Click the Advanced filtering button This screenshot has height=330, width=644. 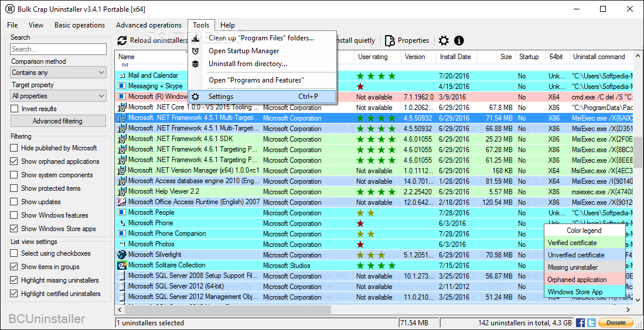57,121
